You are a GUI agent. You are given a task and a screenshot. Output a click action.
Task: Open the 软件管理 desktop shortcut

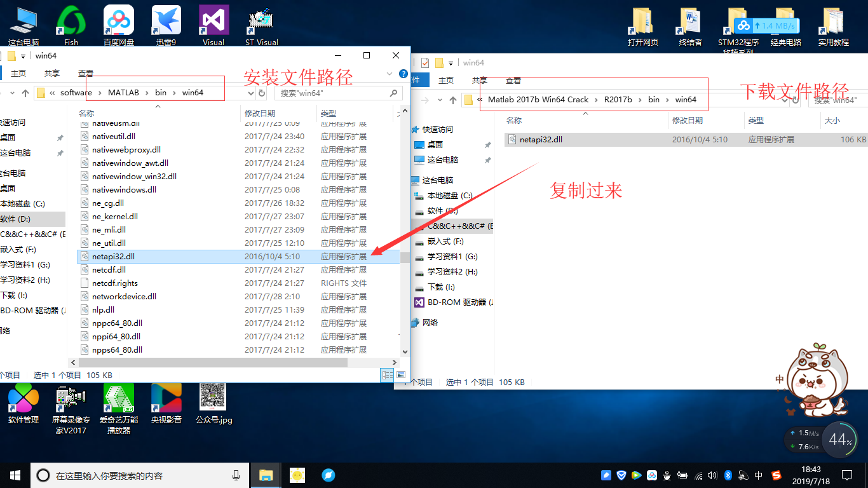(24, 403)
